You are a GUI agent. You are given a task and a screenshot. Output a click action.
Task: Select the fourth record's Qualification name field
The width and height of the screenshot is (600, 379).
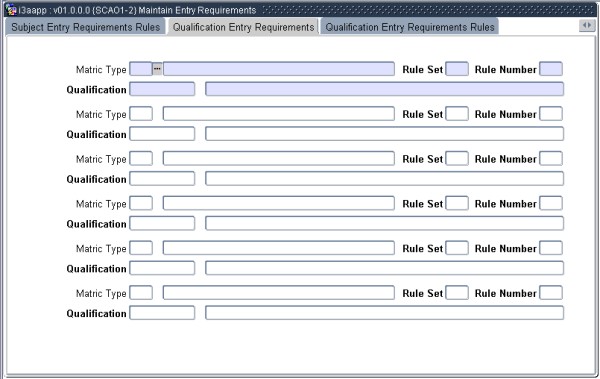[x=384, y=224]
